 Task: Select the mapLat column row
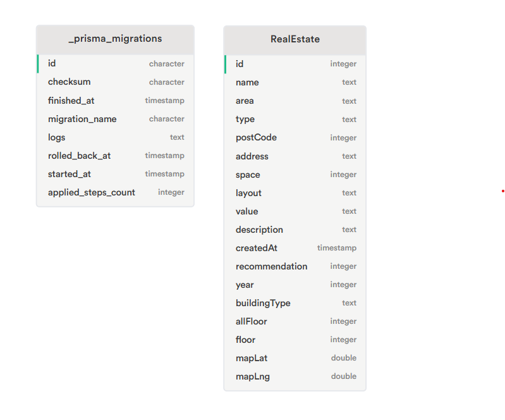295,358
